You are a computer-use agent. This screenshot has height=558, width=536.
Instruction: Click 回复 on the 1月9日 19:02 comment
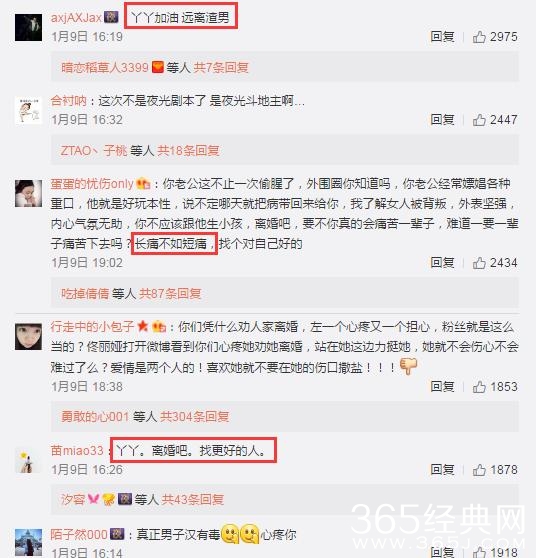442,263
